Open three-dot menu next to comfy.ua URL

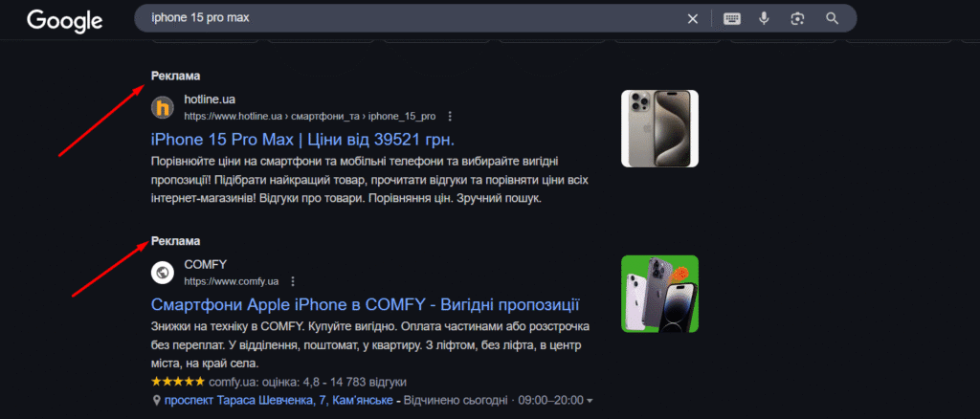tap(293, 281)
